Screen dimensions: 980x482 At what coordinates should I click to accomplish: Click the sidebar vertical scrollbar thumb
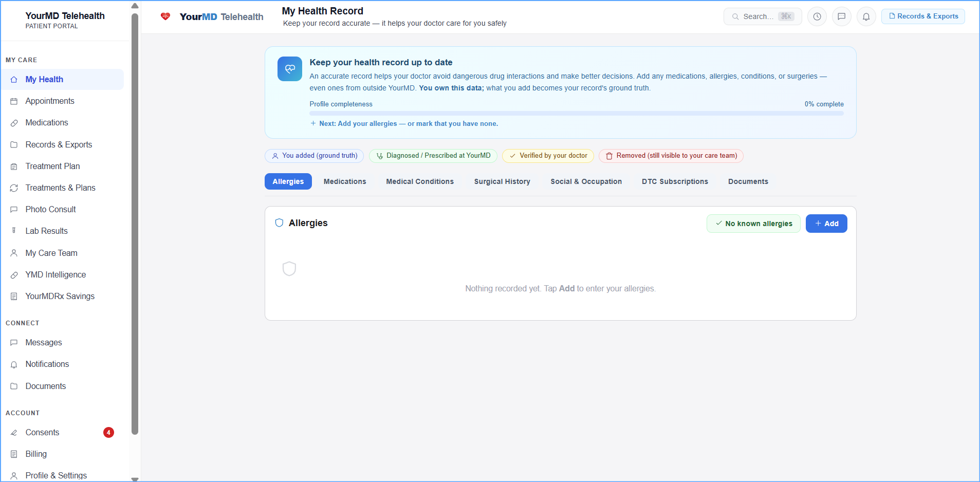pos(135,224)
